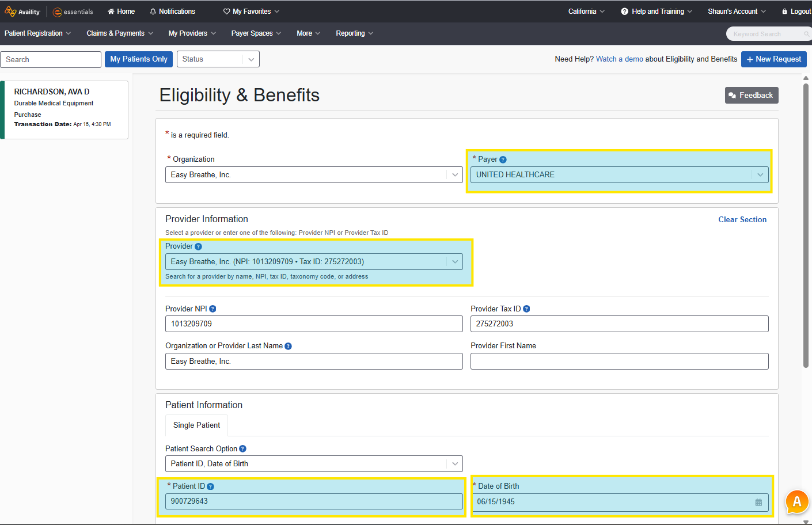
Task: Open the Payer help tooltip icon
Action: click(x=503, y=159)
